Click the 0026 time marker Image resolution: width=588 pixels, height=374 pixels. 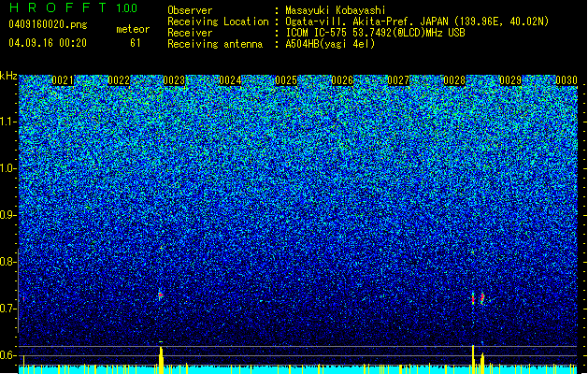[x=342, y=80]
